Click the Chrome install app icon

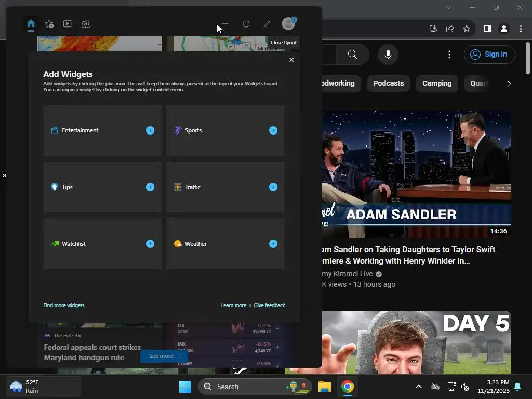pyautogui.click(x=433, y=29)
